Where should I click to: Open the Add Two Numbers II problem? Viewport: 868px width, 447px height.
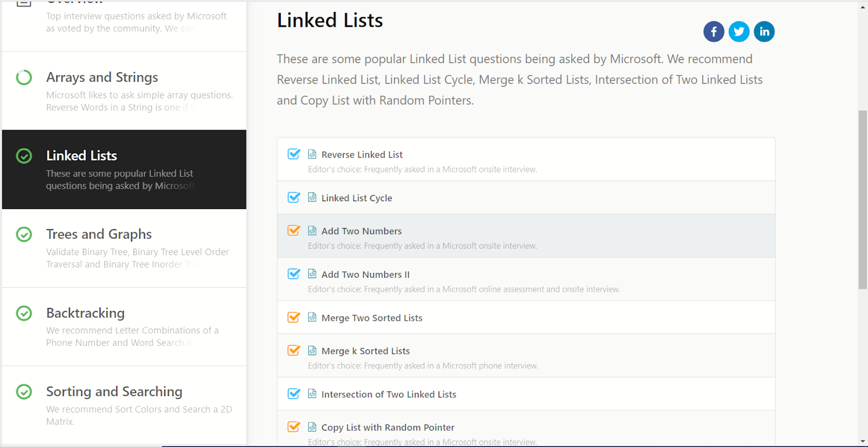click(x=366, y=275)
